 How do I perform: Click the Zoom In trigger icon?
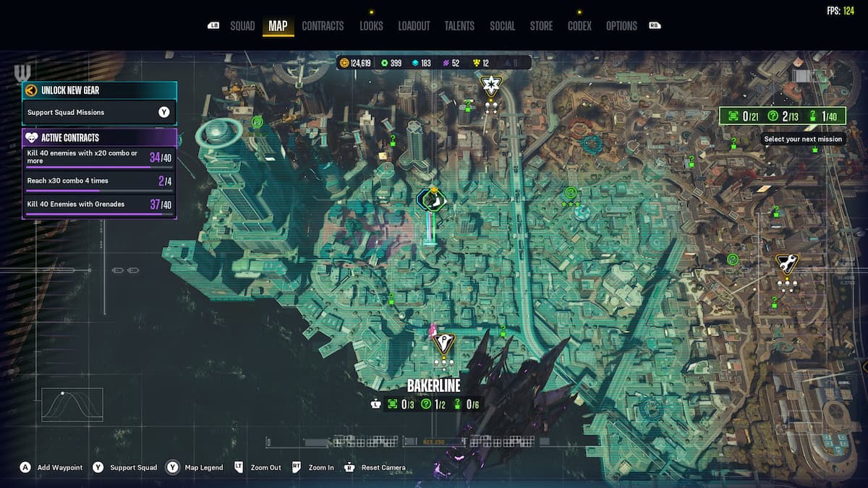point(297,468)
